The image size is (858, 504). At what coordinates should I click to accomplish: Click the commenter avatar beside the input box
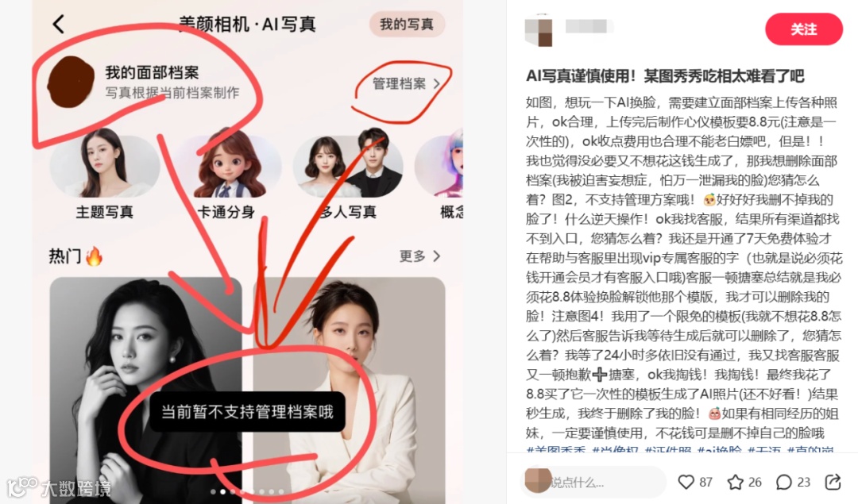coord(538,479)
